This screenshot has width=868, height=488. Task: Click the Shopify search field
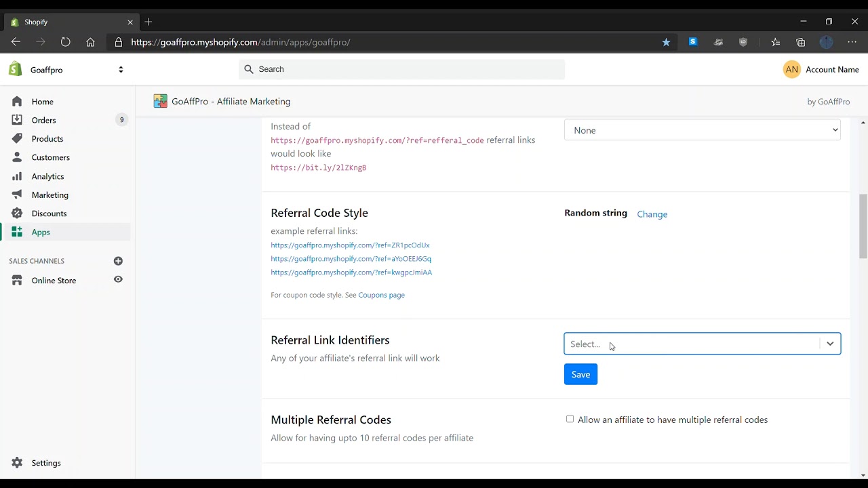[401, 69]
